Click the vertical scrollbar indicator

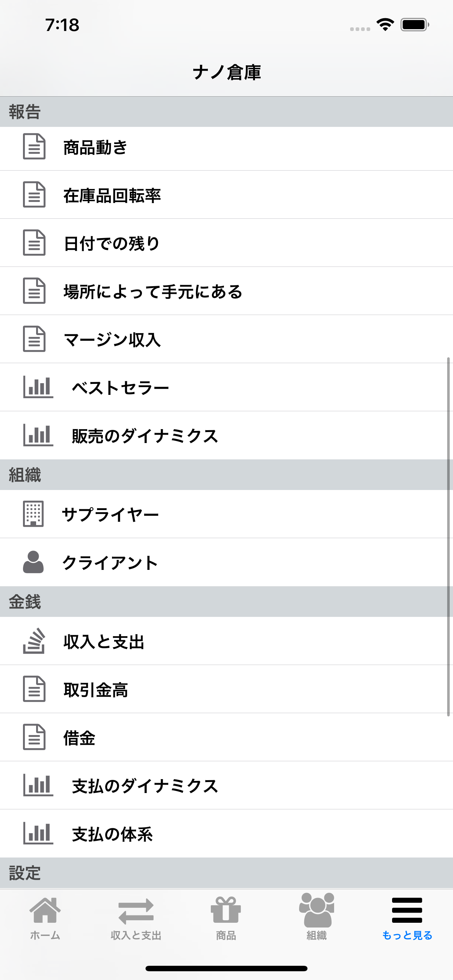pyautogui.click(x=448, y=537)
